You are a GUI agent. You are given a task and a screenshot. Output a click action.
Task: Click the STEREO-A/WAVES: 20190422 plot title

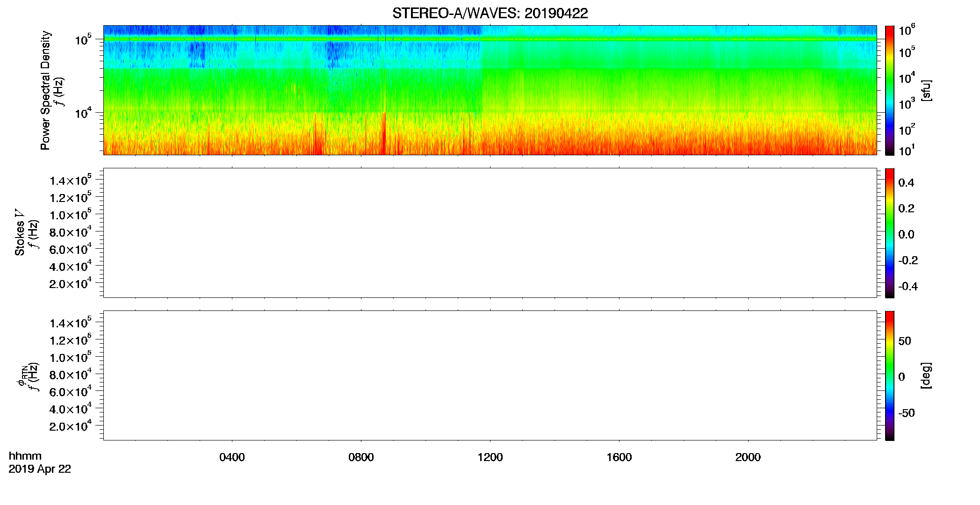coord(490,13)
